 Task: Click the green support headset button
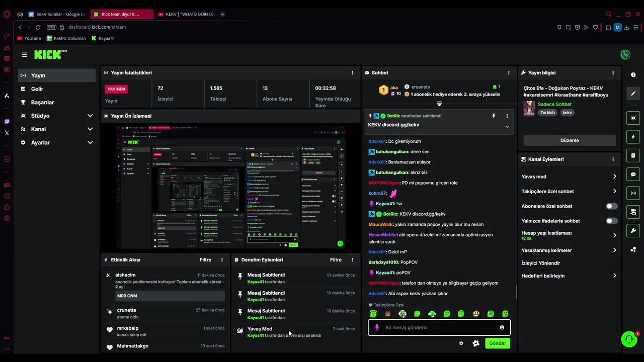[x=629, y=339]
